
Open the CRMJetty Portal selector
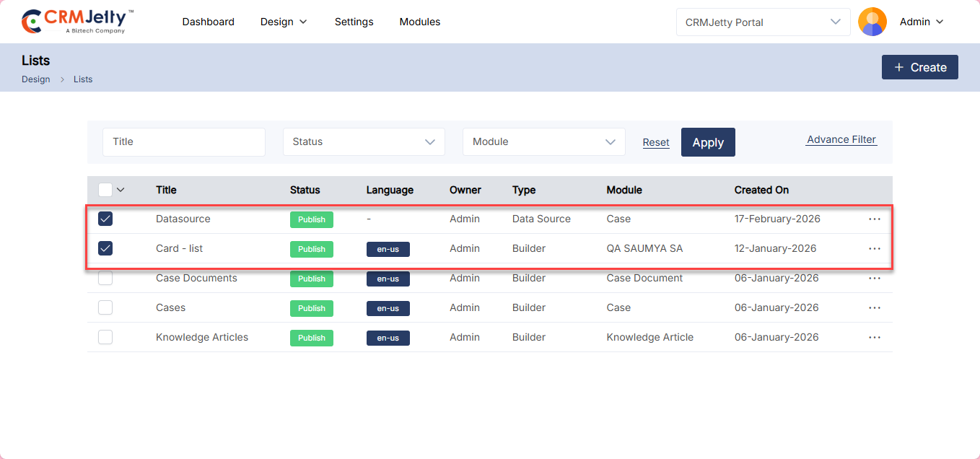tap(762, 22)
